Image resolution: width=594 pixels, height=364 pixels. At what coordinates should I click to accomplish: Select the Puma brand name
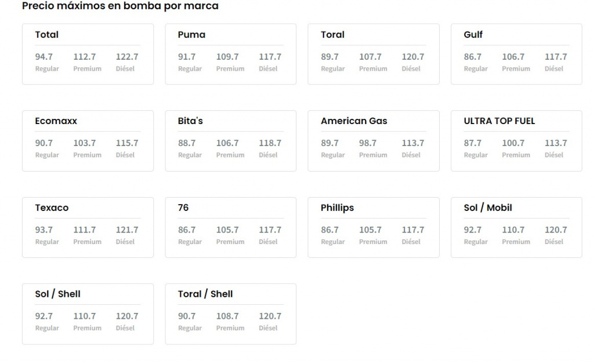pyautogui.click(x=191, y=35)
